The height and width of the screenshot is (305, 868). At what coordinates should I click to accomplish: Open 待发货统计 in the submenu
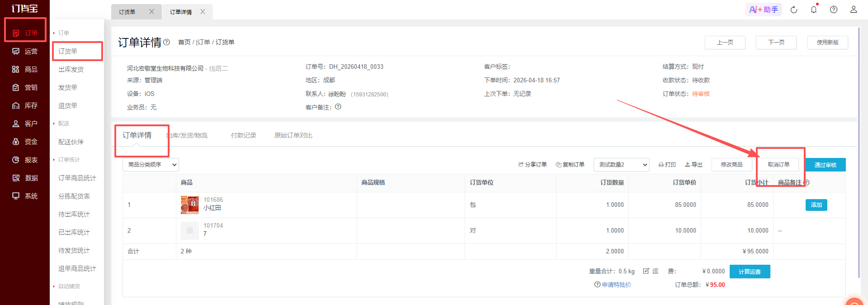(74, 250)
